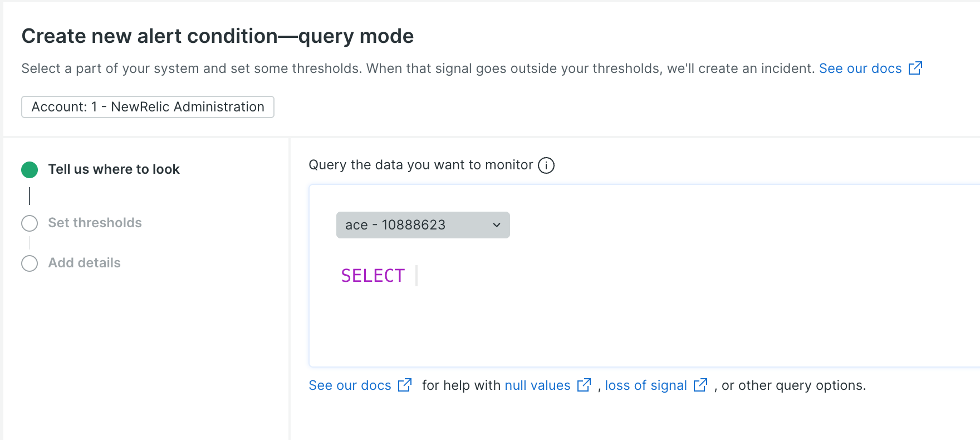Click external-link icon after the bottom 'See our docs'

coord(405,385)
